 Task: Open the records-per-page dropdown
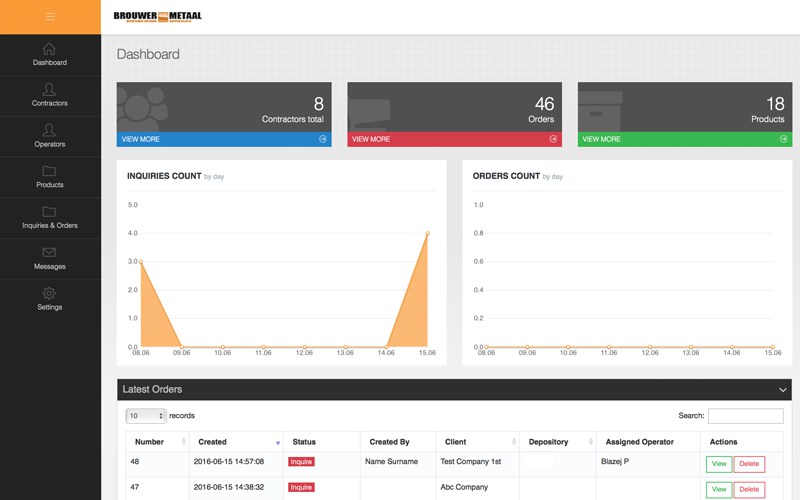[146, 415]
